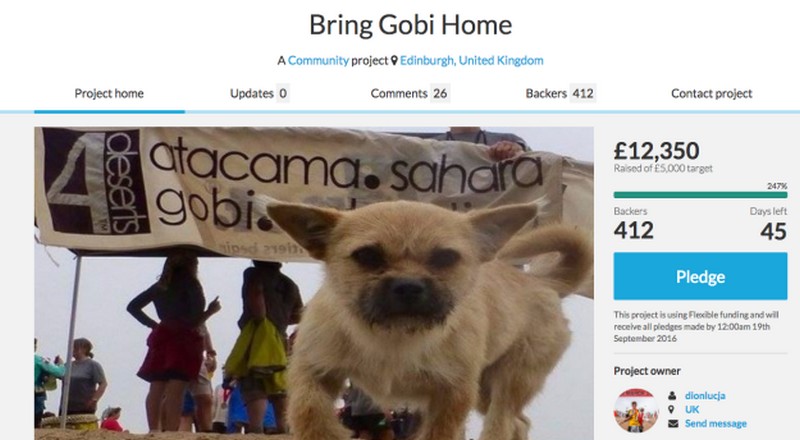The width and height of the screenshot is (800, 440).
Task: View the Comments tab
Action: (x=410, y=93)
